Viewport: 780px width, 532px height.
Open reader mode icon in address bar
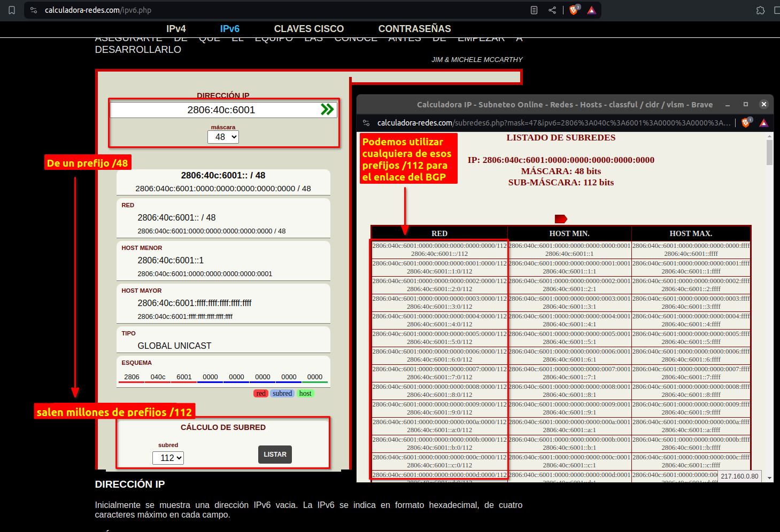click(534, 10)
